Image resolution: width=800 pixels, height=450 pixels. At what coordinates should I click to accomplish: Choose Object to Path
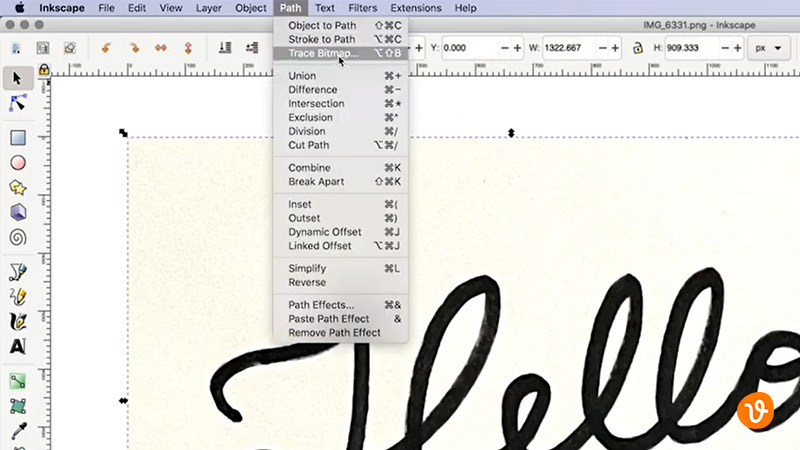[x=340, y=26]
